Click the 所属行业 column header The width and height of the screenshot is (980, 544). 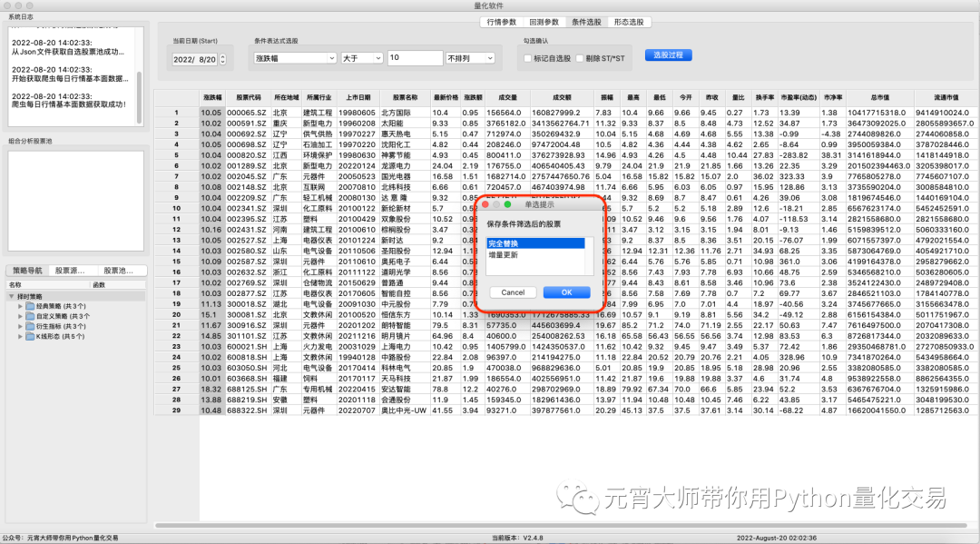[x=318, y=97]
